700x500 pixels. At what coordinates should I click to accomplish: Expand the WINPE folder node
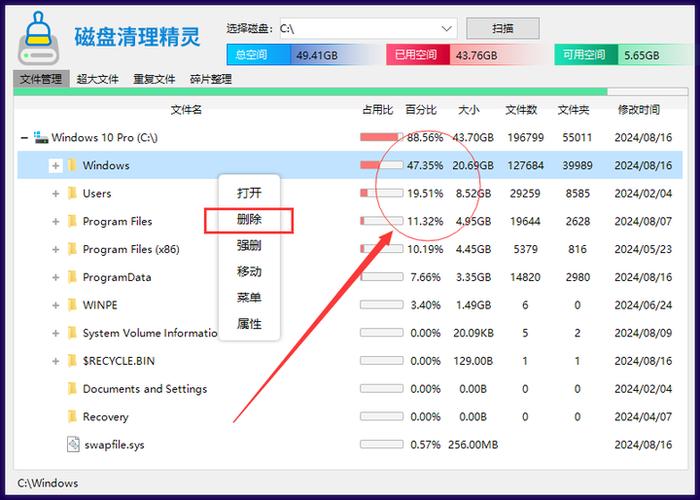tap(55, 305)
